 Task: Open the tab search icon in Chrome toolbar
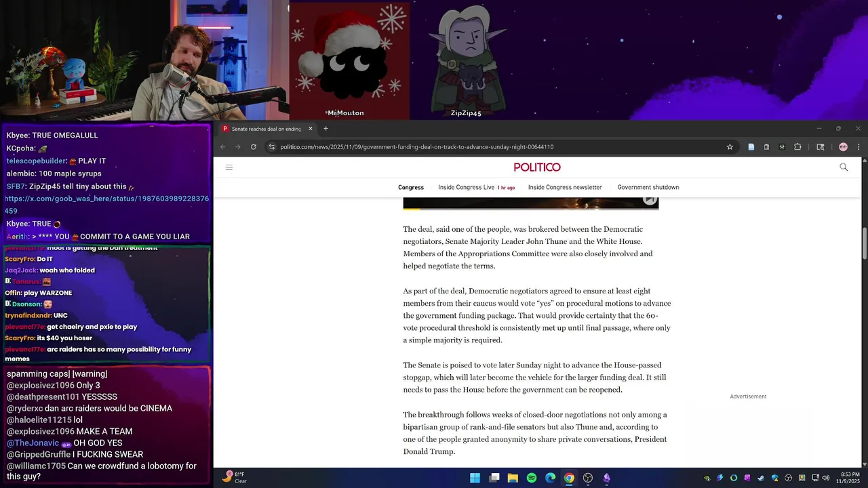pyautogui.click(x=820, y=147)
